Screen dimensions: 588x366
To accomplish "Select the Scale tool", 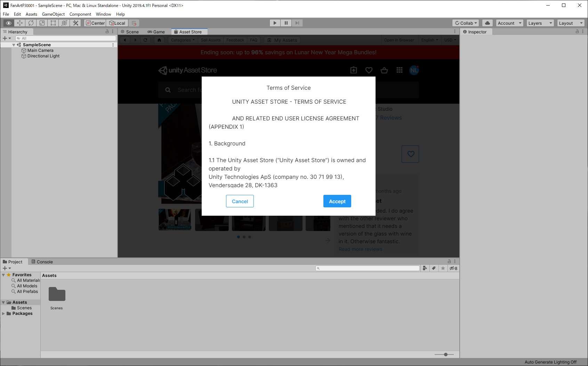I will point(42,23).
